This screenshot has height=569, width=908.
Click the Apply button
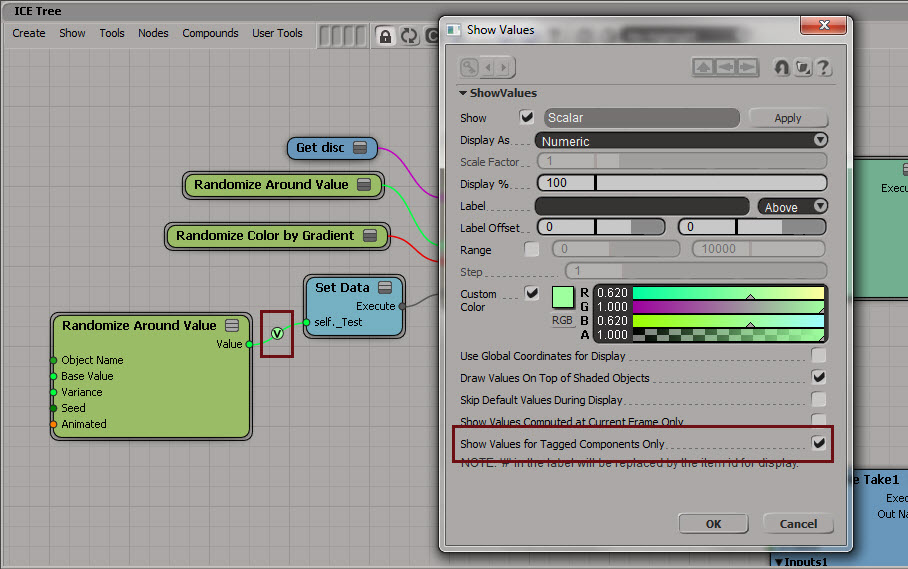pyautogui.click(x=788, y=118)
